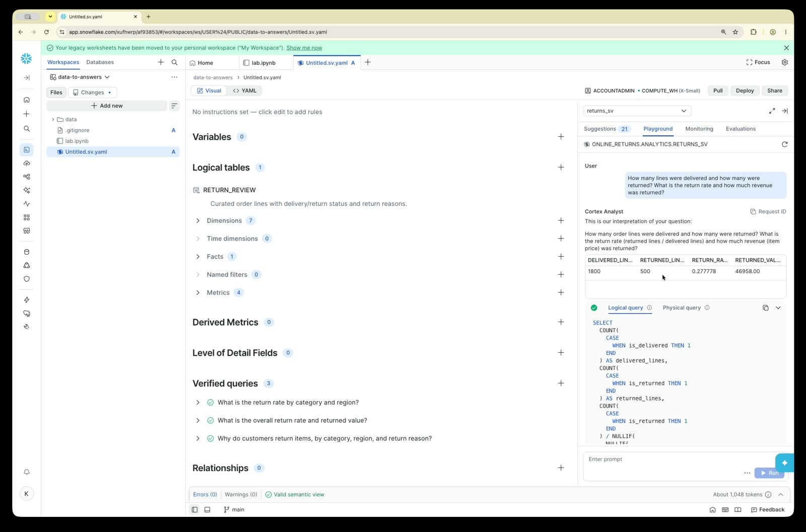The width and height of the screenshot is (806, 532).
Task: Switch to the Monitoring tab
Action: tap(699, 129)
